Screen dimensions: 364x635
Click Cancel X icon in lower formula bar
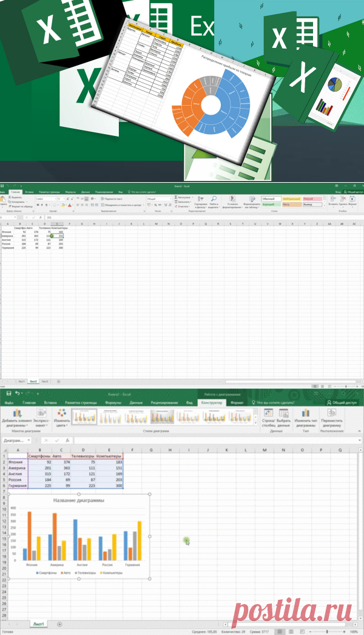pyautogui.click(x=46, y=440)
